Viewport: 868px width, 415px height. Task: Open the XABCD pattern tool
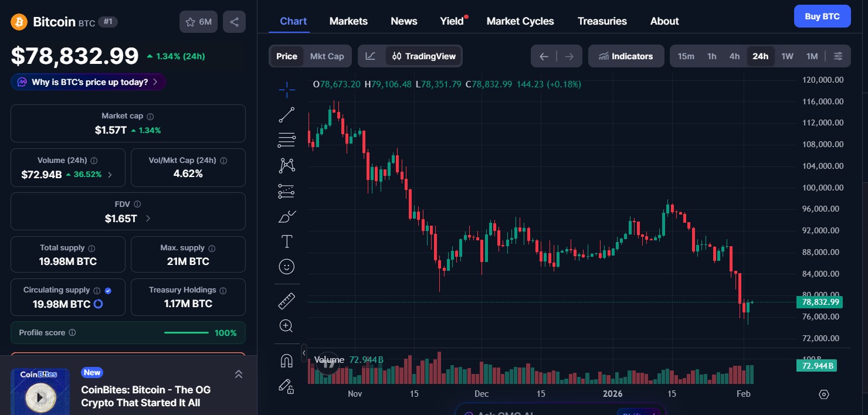(286, 165)
